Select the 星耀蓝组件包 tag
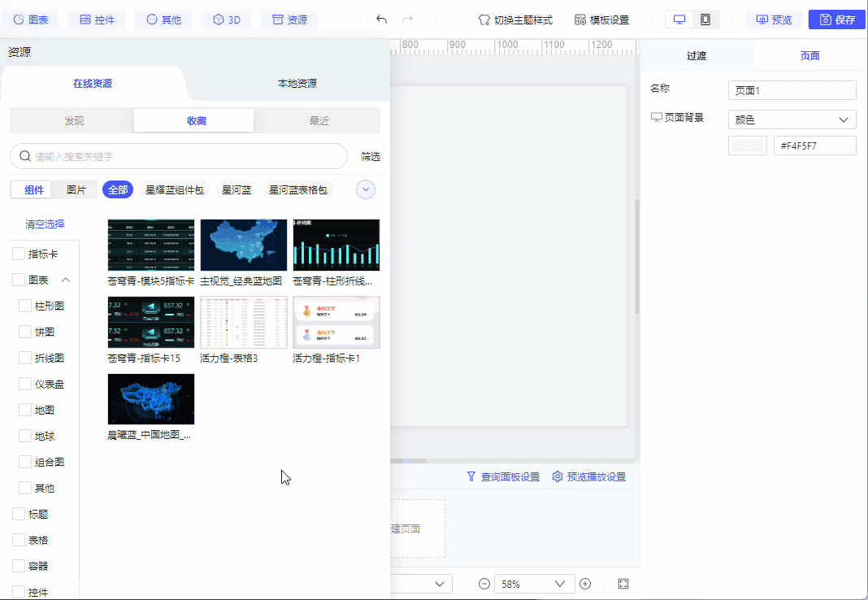868x600 pixels. tap(175, 190)
